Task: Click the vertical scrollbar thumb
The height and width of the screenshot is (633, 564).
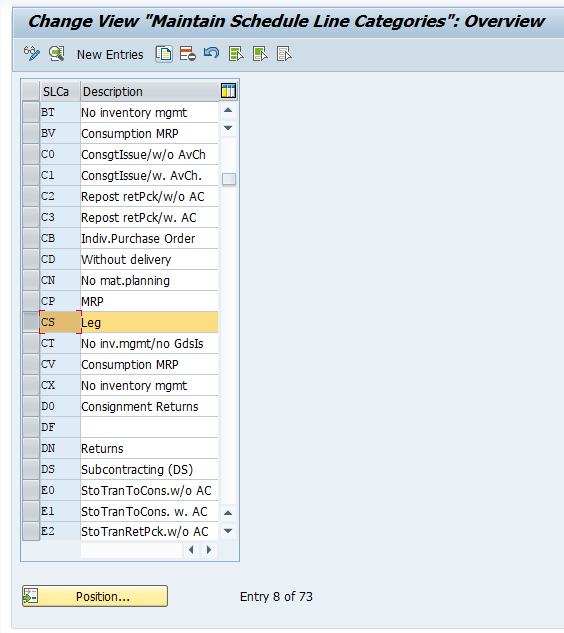Action: (229, 179)
